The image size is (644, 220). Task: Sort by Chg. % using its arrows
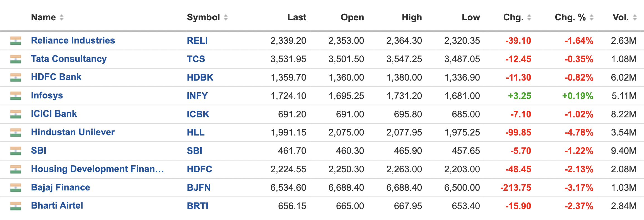pos(591,18)
